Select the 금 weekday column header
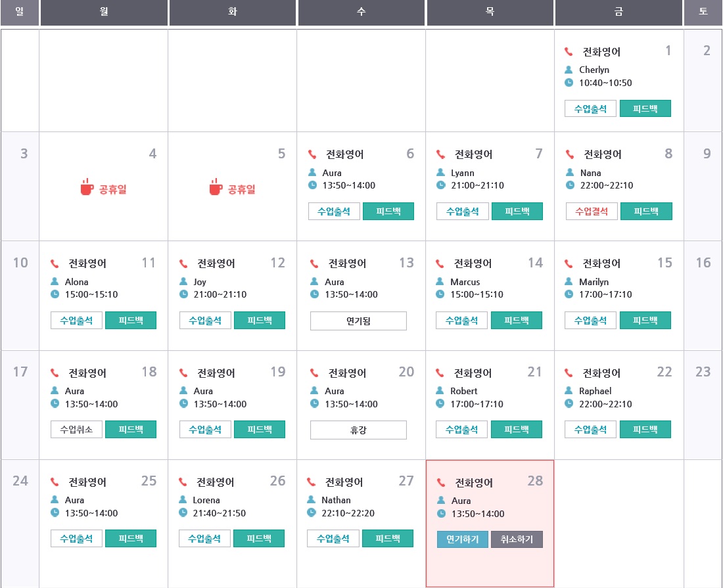 pyautogui.click(x=618, y=12)
